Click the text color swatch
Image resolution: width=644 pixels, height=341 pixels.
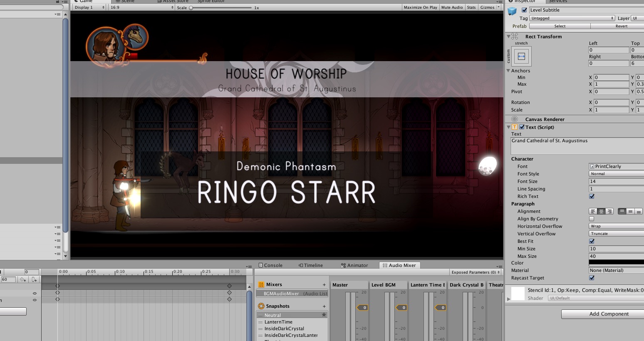[616, 262]
